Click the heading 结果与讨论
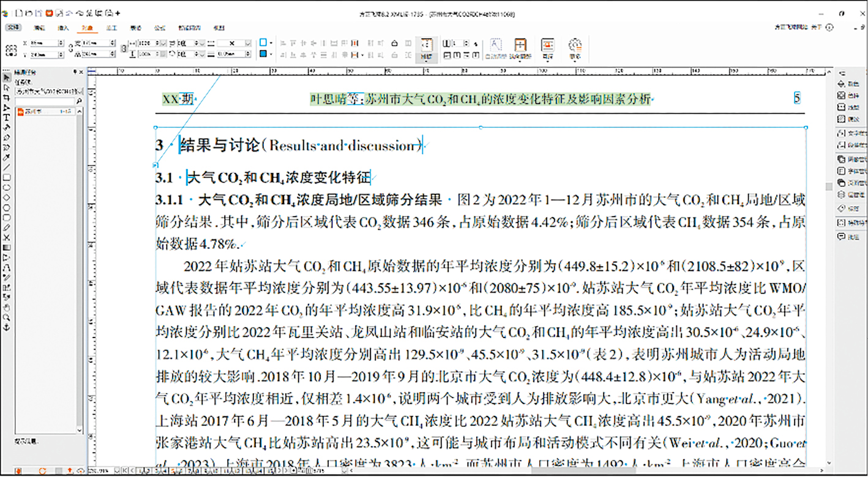The width and height of the screenshot is (868, 477). [x=220, y=146]
